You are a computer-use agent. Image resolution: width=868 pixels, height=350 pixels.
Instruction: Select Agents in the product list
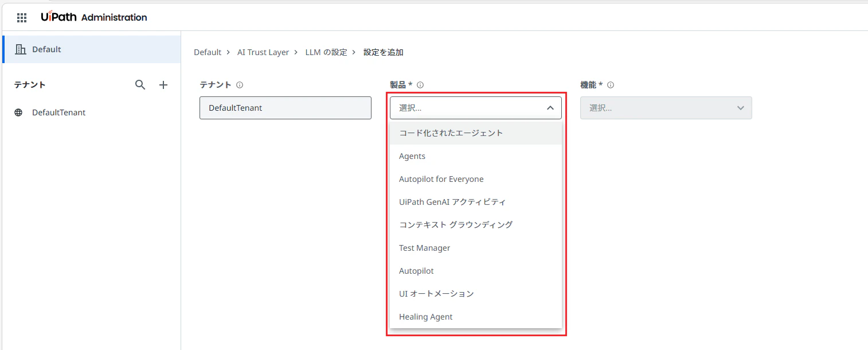pyautogui.click(x=476, y=156)
